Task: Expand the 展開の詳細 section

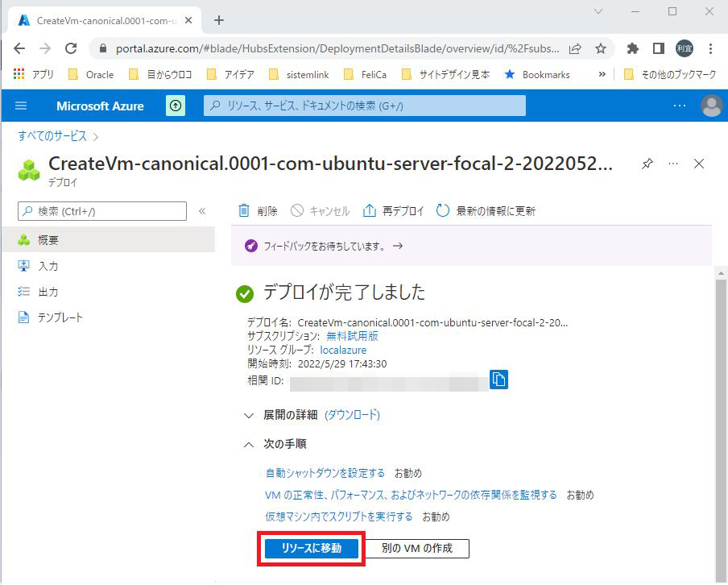Action: [248, 415]
